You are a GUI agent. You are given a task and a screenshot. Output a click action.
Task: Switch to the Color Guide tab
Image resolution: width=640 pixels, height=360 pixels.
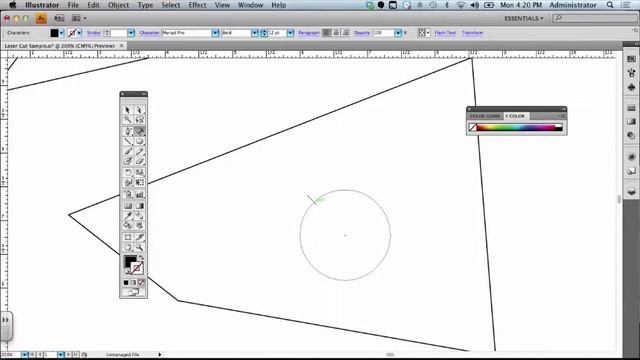point(484,116)
